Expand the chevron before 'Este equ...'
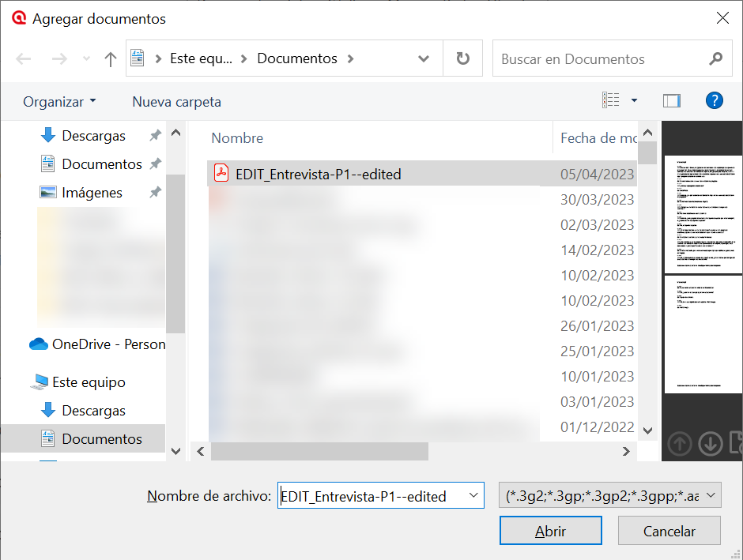Screen dimensions: 743x560 point(158,58)
